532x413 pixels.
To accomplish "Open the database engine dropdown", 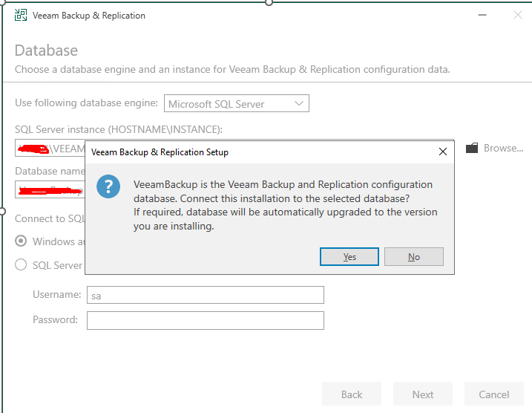I will pyautogui.click(x=237, y=103).
